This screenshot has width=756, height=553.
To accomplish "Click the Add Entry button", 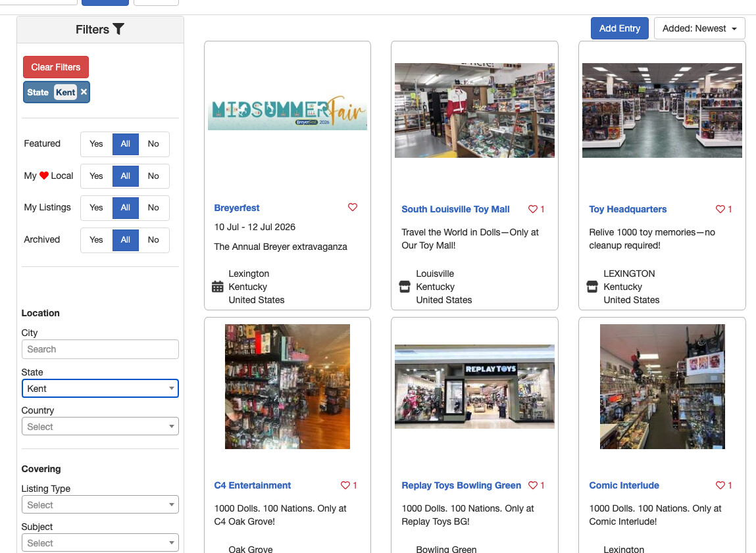I will tap(619, 28).
